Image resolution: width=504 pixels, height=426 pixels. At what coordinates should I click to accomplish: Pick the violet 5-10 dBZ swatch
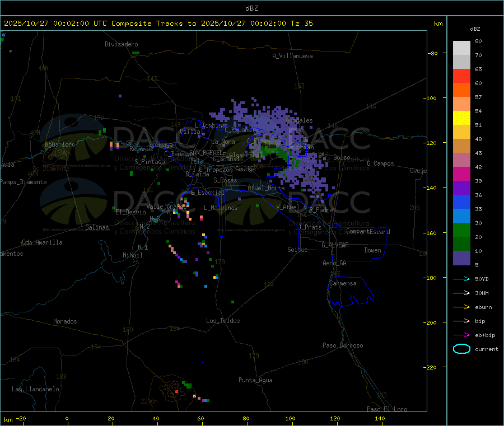click(461, 258)
